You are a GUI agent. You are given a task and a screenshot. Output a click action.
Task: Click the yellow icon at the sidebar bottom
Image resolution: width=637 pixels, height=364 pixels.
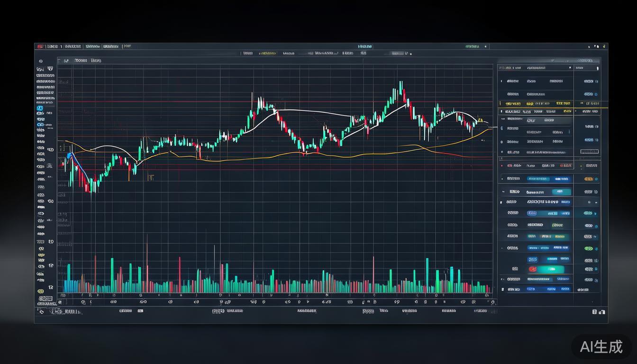click(40, 291)
